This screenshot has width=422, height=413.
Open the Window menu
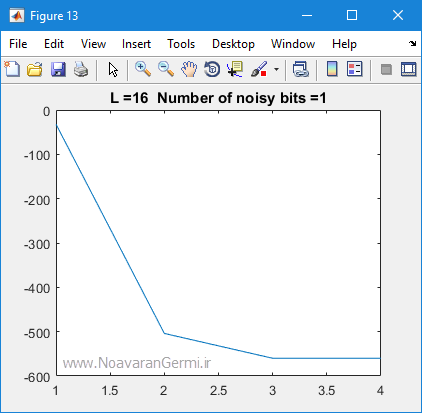click(x=293, y=44)
